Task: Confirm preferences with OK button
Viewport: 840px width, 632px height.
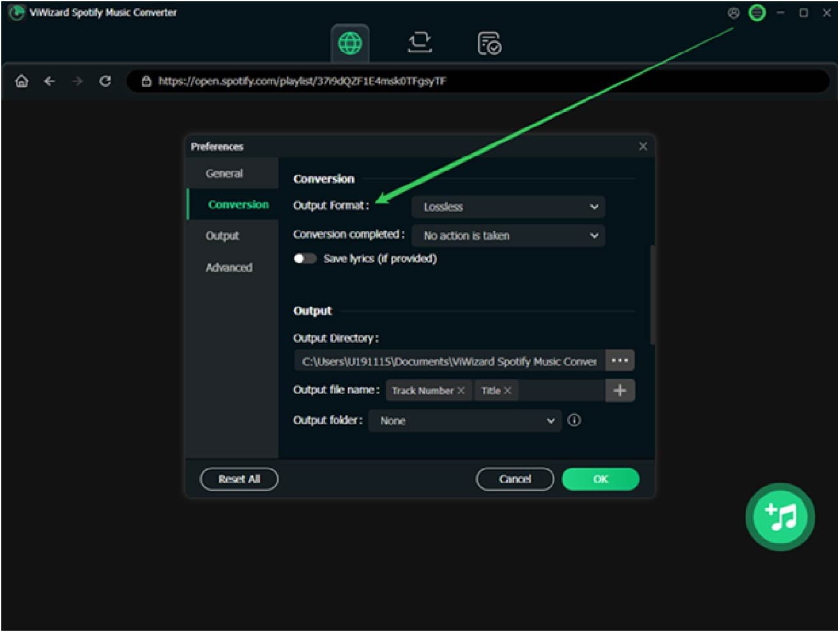Action: click(600, 479)
